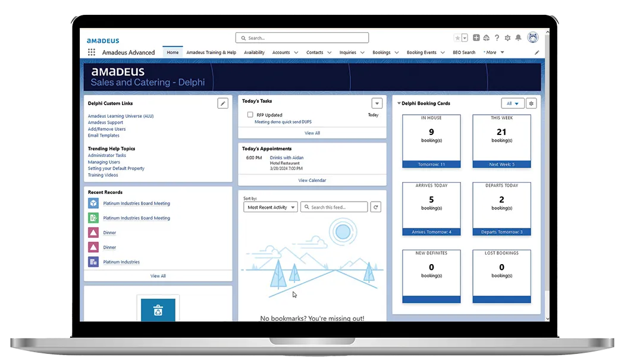The height and width of the screenshot is (364, 621).
Task: Open the Most Recent Activity sort dropdown
Action: (x=271, y=207)
